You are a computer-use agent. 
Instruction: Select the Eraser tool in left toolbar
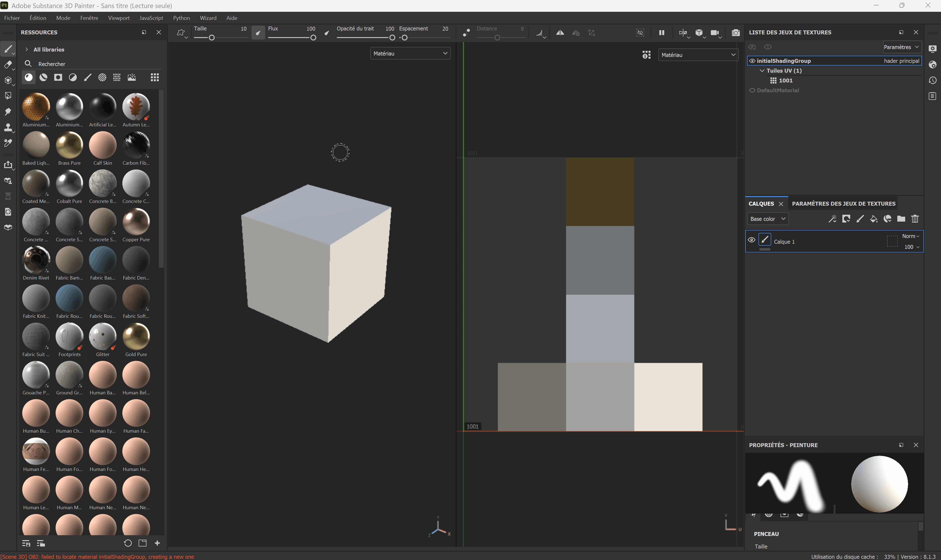(x=8, y=65)
